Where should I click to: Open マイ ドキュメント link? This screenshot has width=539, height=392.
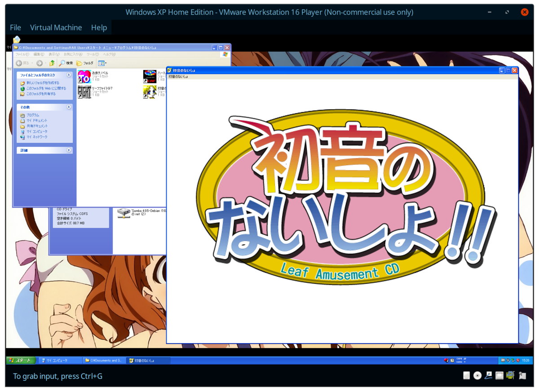pos(37,120)
